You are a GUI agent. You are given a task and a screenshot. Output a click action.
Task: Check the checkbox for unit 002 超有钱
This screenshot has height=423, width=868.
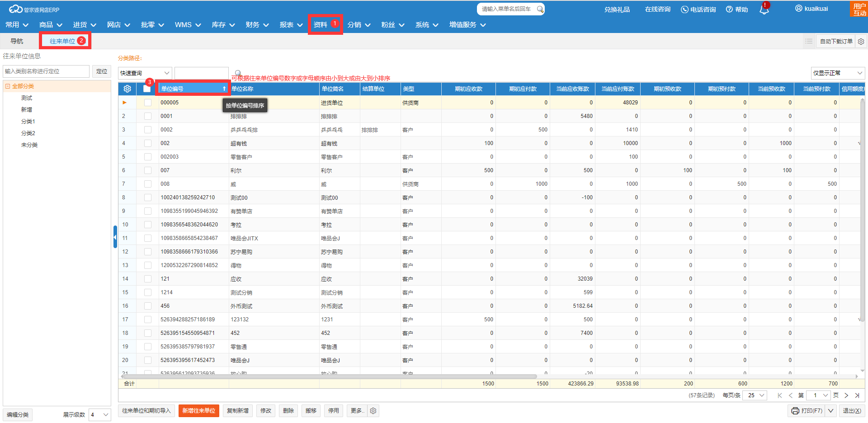tap(148, 143)
